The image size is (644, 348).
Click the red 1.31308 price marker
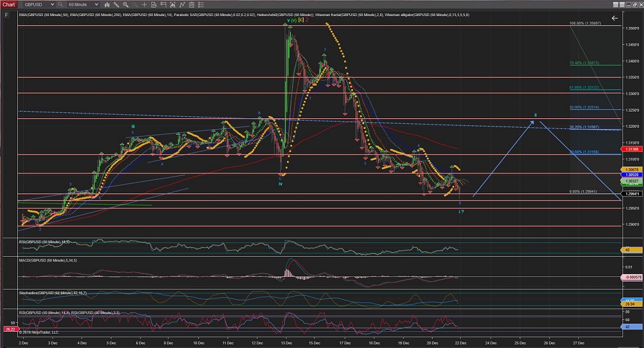pos(631,149)
